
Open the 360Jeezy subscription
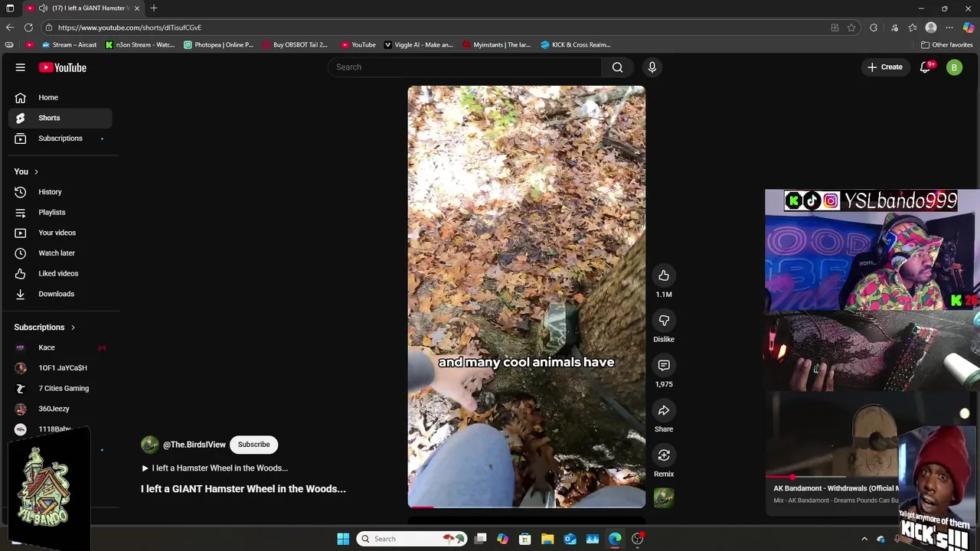[60, 409]
